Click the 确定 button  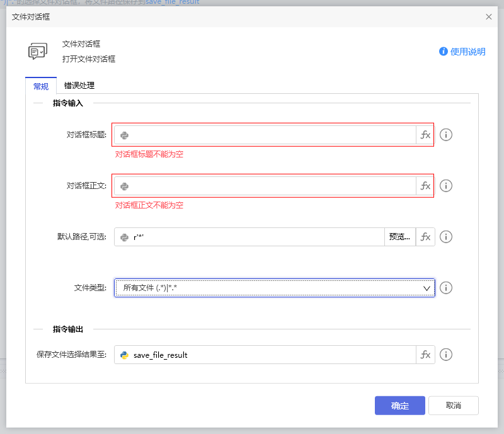click(x=399, y=406)
